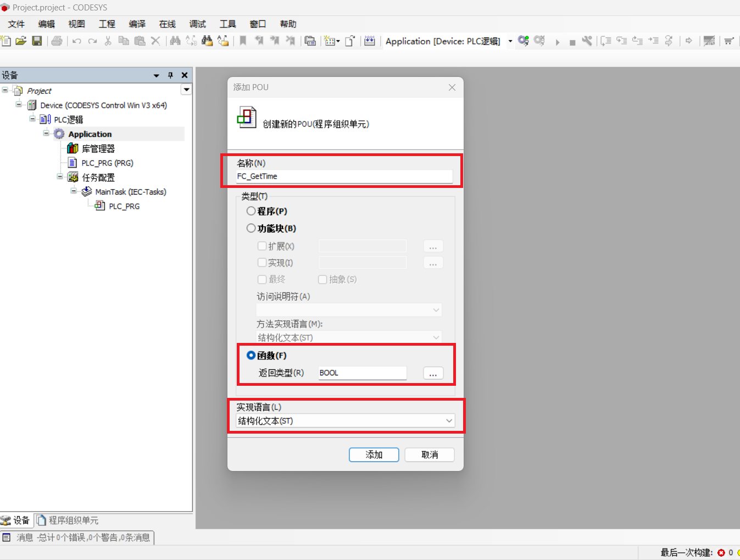Viewport: 740px width, 560px height.
Task: Tick the 扩展(X) checkbox
Action: [262, 246]
